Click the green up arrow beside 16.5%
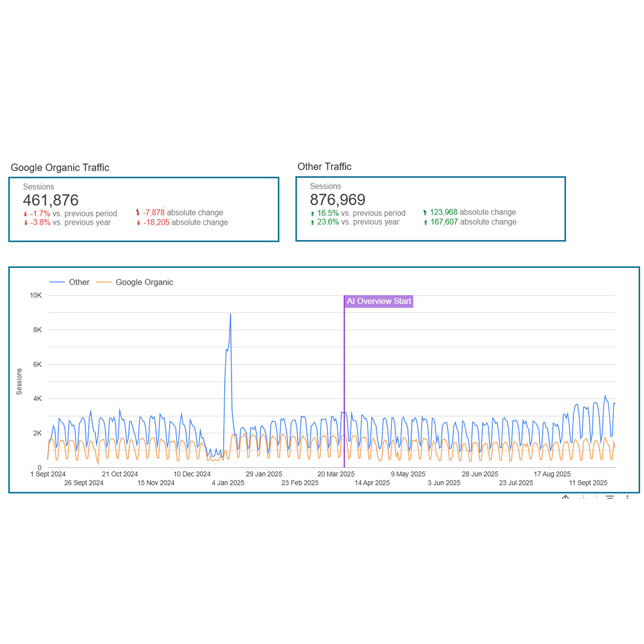The height and width of the screenshot is (644, 644). (313, 214)
